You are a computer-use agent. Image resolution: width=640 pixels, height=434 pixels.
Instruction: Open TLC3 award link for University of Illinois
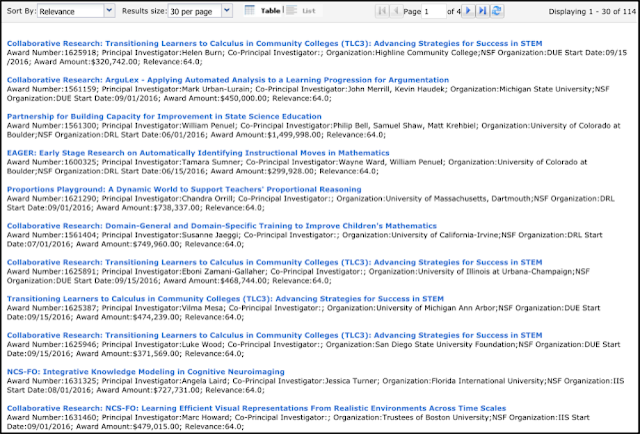(x=274, y=262)
